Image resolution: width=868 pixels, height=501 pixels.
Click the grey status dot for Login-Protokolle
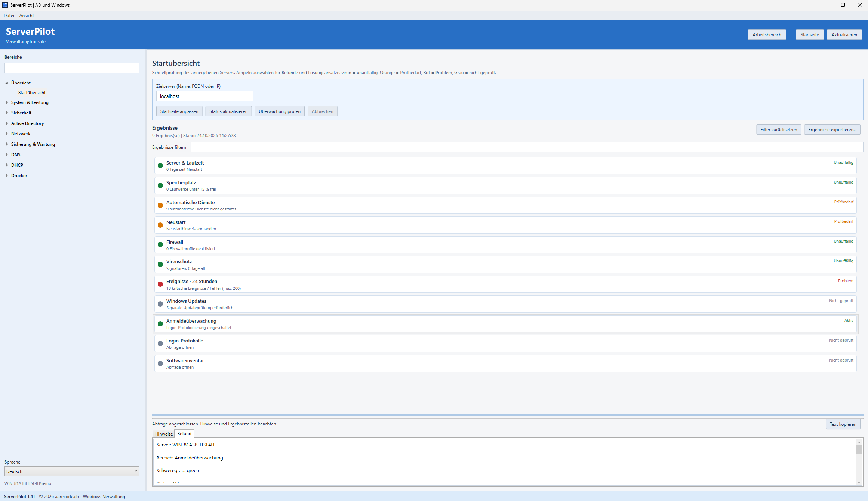(160, 344)
